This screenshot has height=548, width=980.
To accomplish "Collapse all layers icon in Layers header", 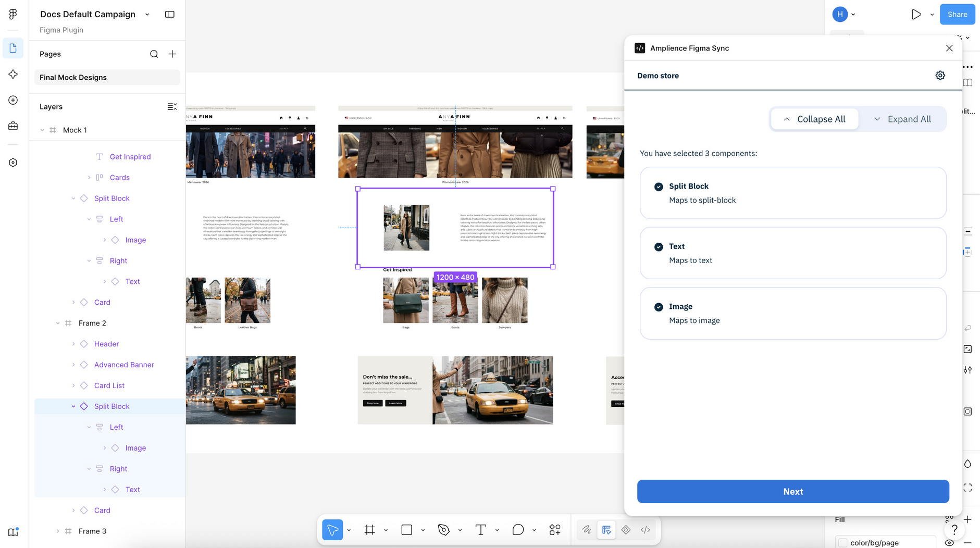I will [x=172, y=107].
